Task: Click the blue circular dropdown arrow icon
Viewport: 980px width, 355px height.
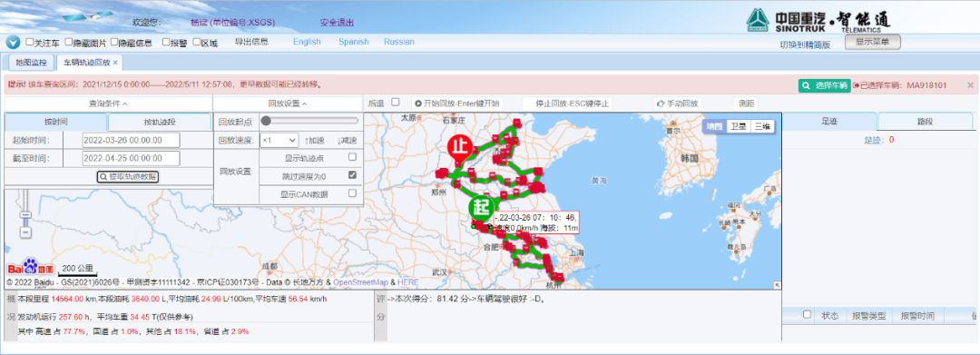Action: pos(13,43)
